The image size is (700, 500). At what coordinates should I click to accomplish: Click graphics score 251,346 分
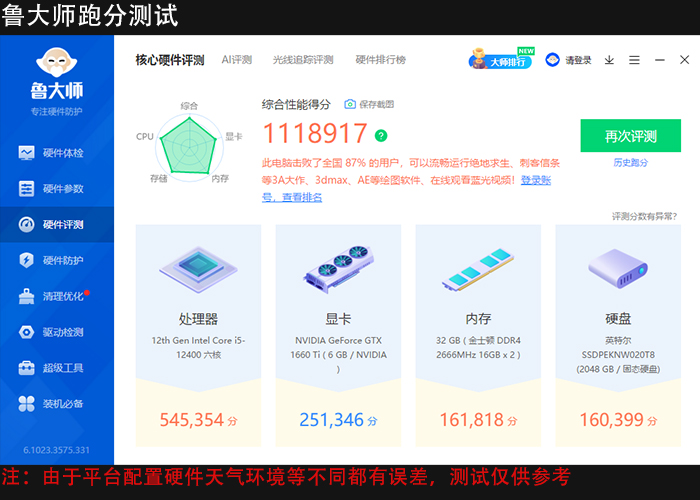338,420
